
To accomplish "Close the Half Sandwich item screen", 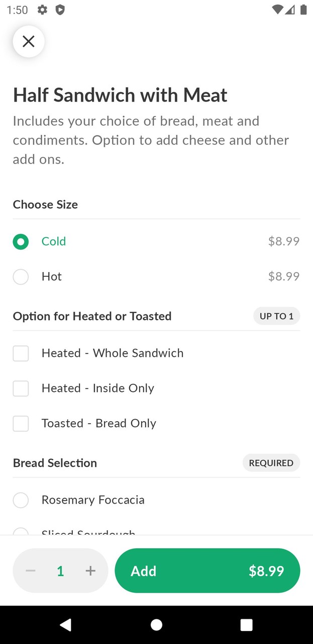I will [29, 41].
